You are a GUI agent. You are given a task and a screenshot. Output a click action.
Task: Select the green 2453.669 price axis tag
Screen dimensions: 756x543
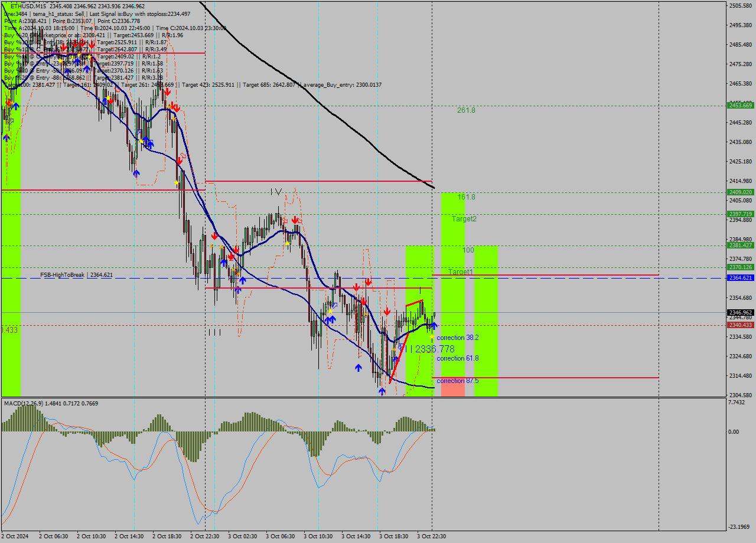point(740,106)
